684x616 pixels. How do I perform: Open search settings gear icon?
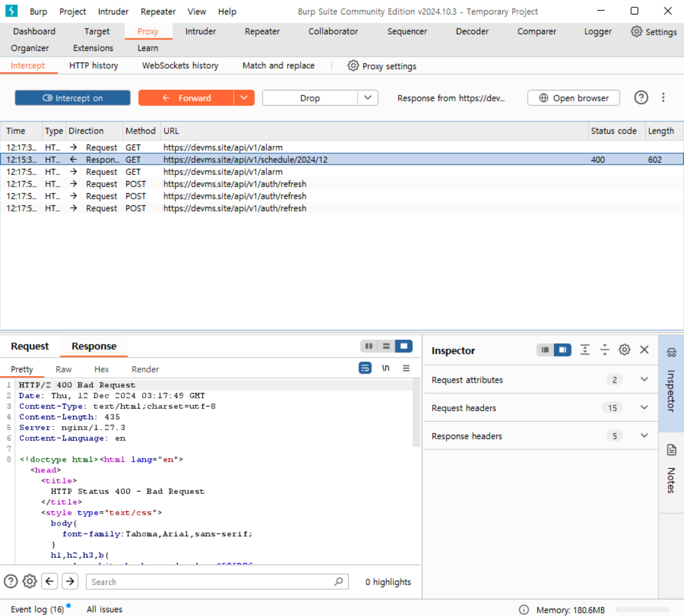pyautogui.click(x=30, y=581)
